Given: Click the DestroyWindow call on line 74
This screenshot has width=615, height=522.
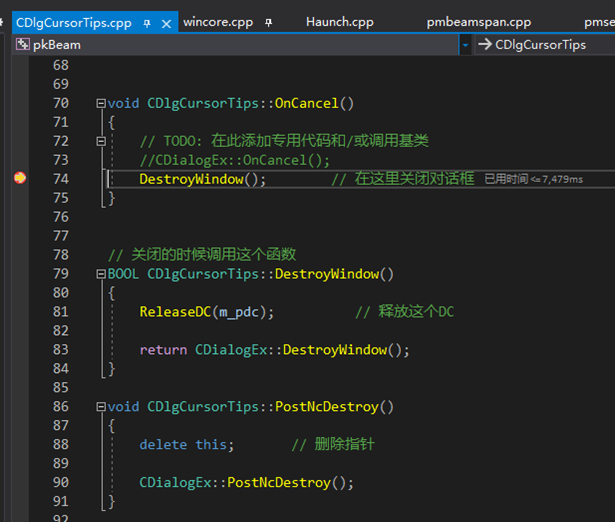Looking at the screenshot, I should coord(191,179).
